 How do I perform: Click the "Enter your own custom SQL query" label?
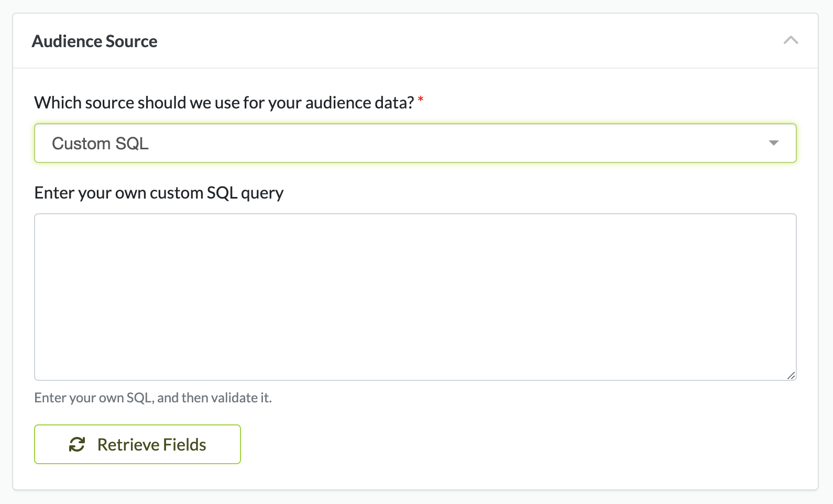click(159, 193)
